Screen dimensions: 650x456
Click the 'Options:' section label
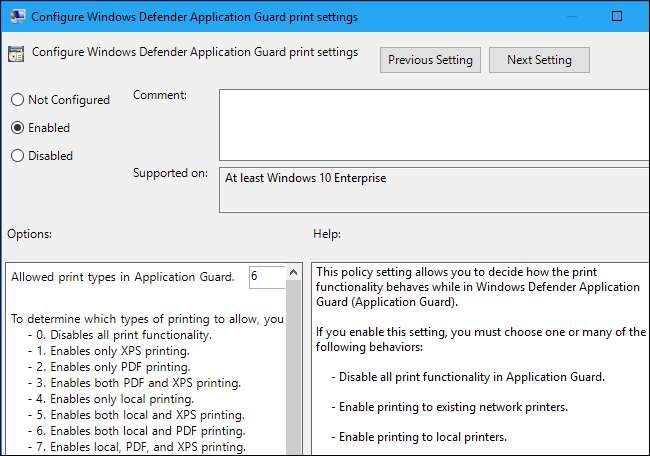[29, 234]
